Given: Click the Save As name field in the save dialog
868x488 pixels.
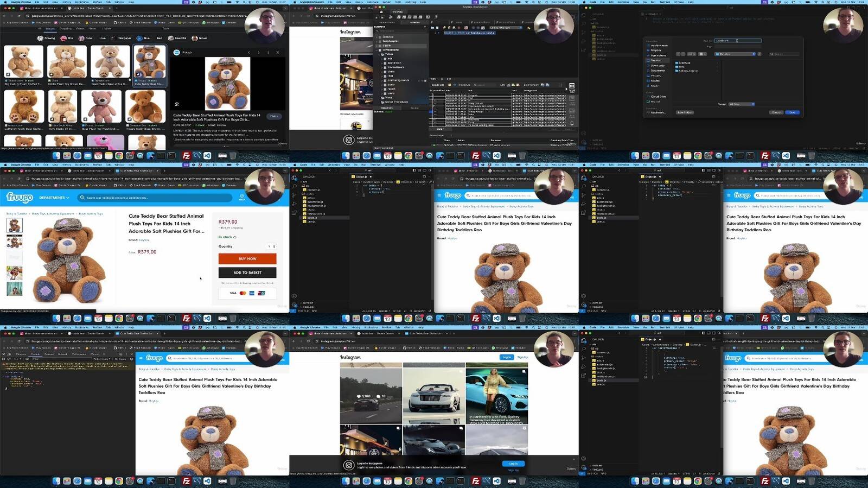Looking at the screenshot, I should (x=738, y=41).
